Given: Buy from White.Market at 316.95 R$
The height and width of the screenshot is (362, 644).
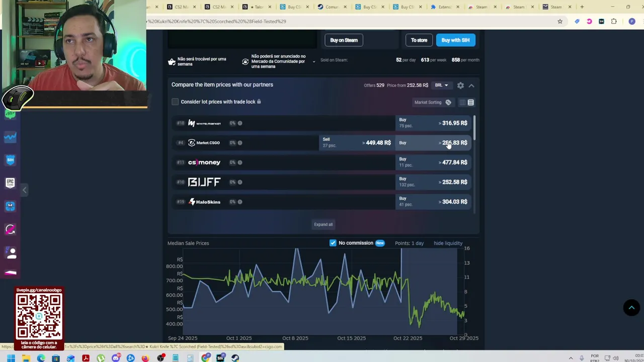Looking at the screenshot, I should click(433, 123).
